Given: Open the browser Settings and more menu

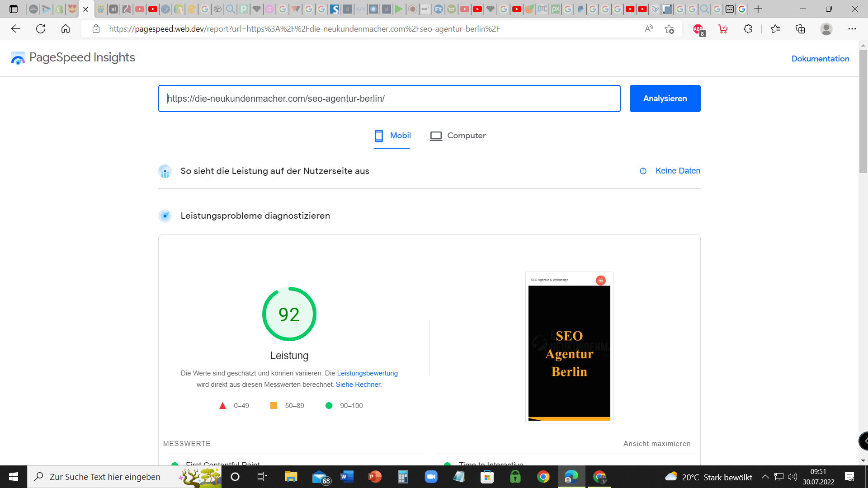Looking at the screenshot, I should 852,29.
